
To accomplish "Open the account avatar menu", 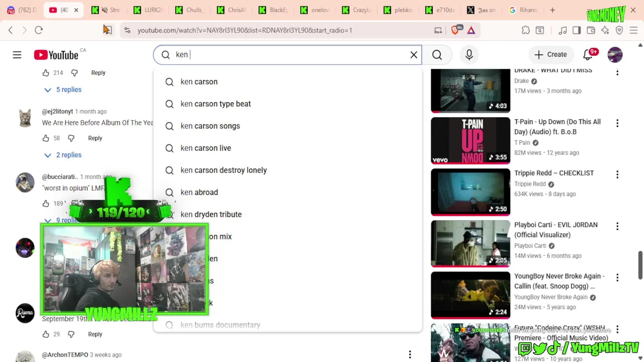I will [615, 54].
